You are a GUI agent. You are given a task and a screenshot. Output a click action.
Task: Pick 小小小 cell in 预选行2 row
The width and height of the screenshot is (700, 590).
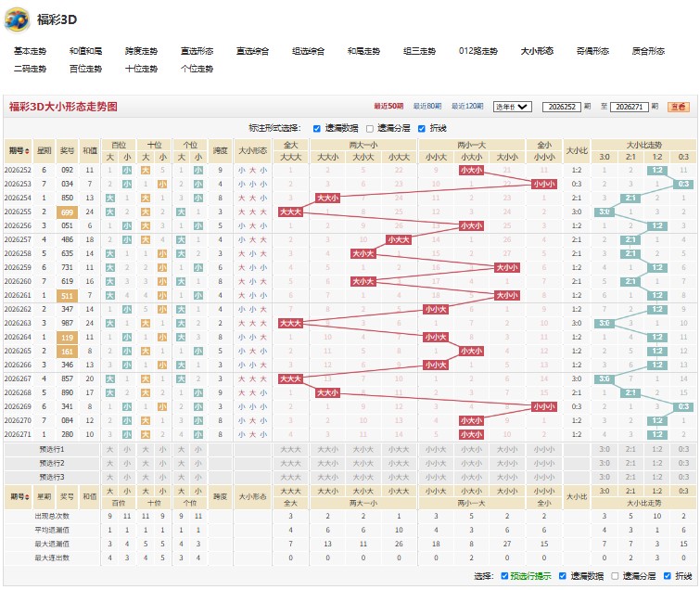click(544, 463)
